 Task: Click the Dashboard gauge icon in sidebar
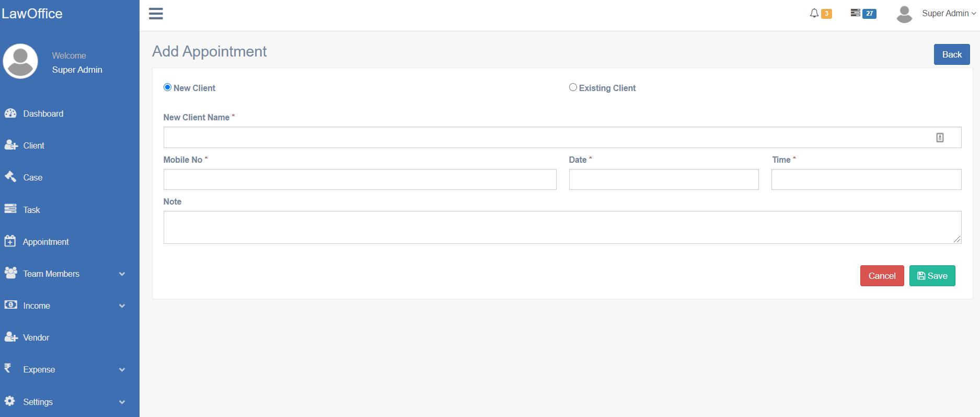coord(10,114)
